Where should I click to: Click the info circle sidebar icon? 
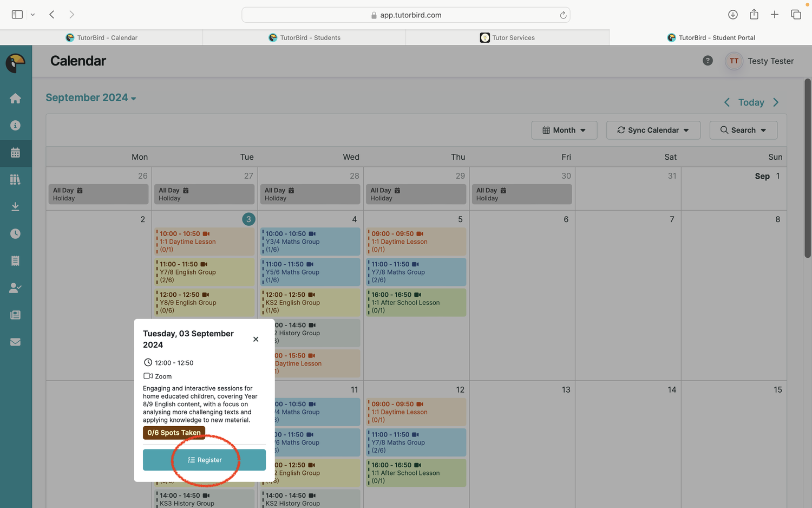click(15, 125)
